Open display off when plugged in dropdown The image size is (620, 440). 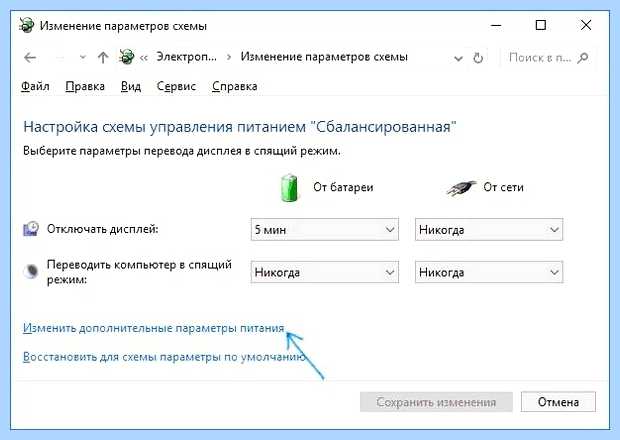[x=489, y=229]
